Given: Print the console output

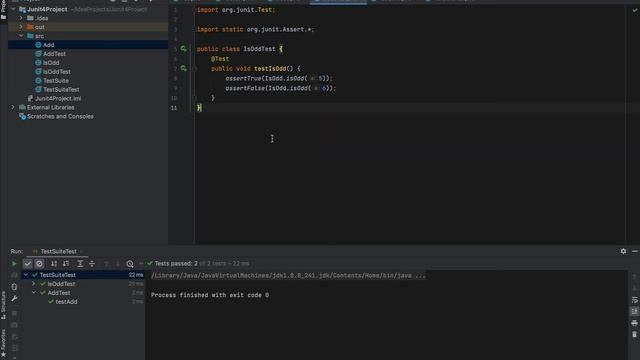Looking at the screenshot, I should (x=634, y=323).
